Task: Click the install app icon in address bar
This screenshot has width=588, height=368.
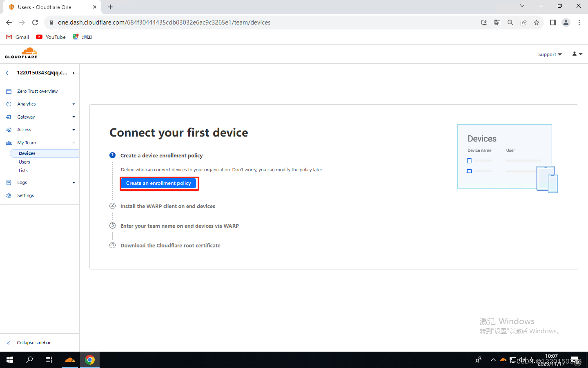Action: 484,22
